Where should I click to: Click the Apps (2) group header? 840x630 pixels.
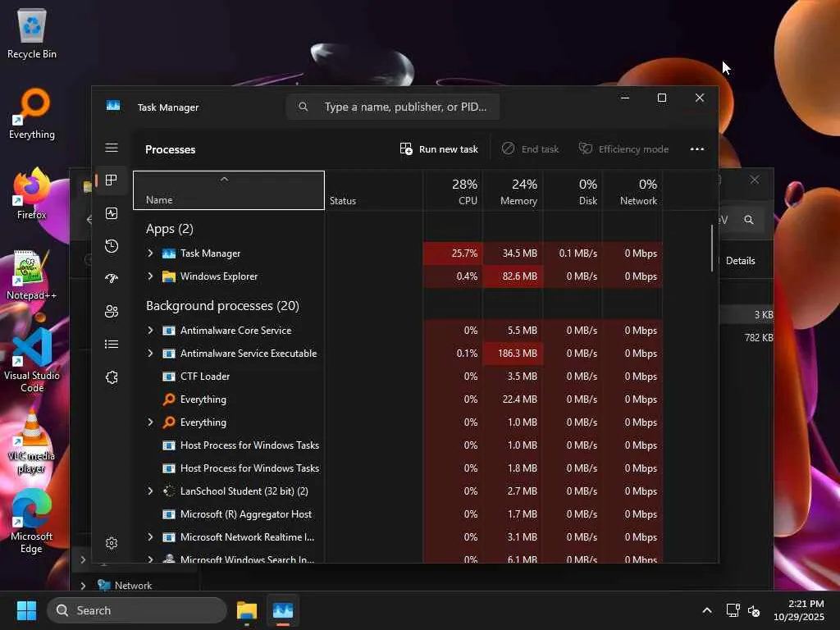169,229
